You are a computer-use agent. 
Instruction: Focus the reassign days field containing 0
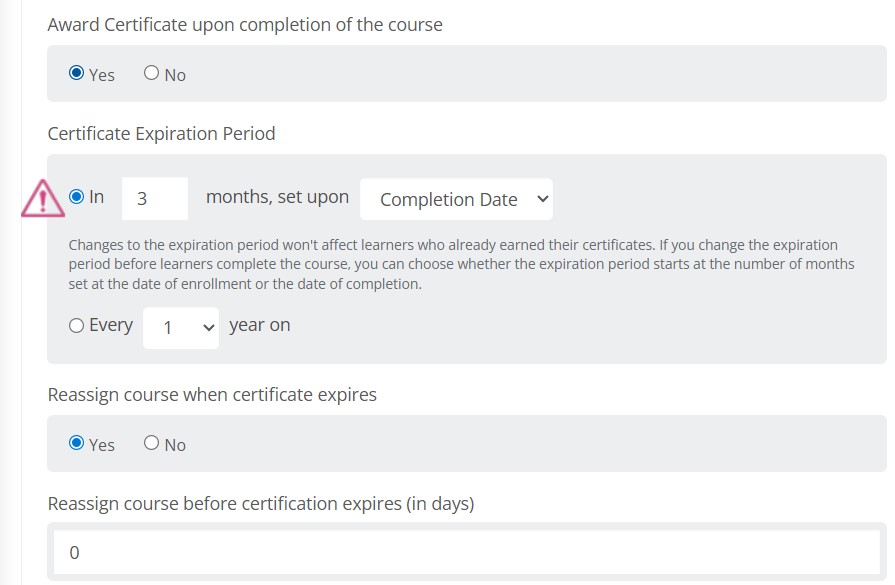tap(466, 552)
